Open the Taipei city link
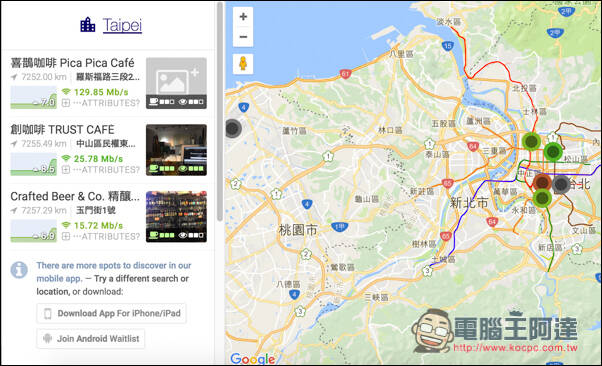This screenshot has width=602, height=366. coord(122,25)
